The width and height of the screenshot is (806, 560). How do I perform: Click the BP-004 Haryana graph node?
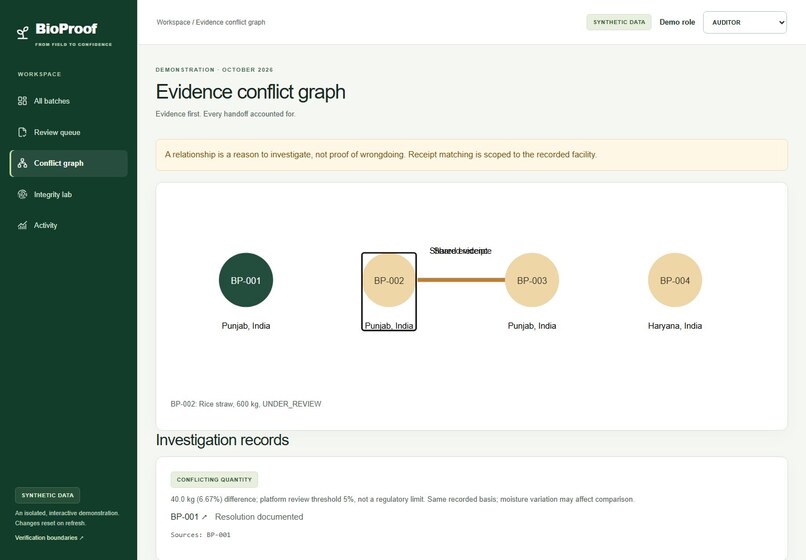[675, 280]
